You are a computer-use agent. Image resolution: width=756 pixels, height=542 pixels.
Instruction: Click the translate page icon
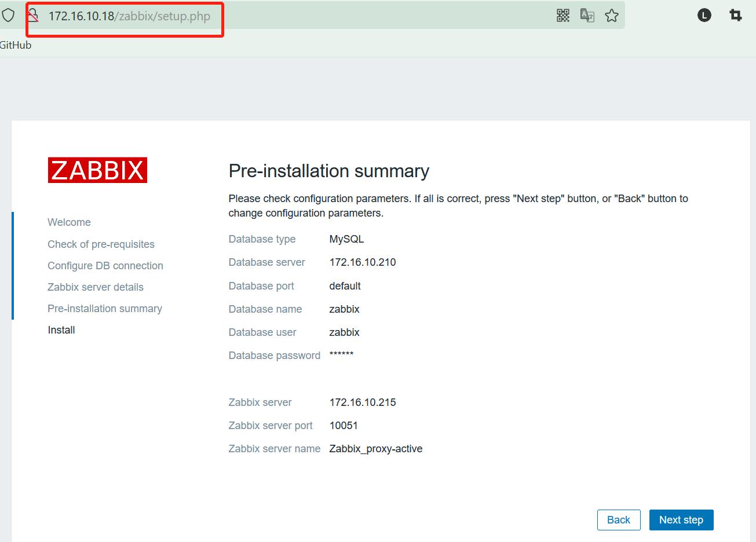tap(587, 16)
